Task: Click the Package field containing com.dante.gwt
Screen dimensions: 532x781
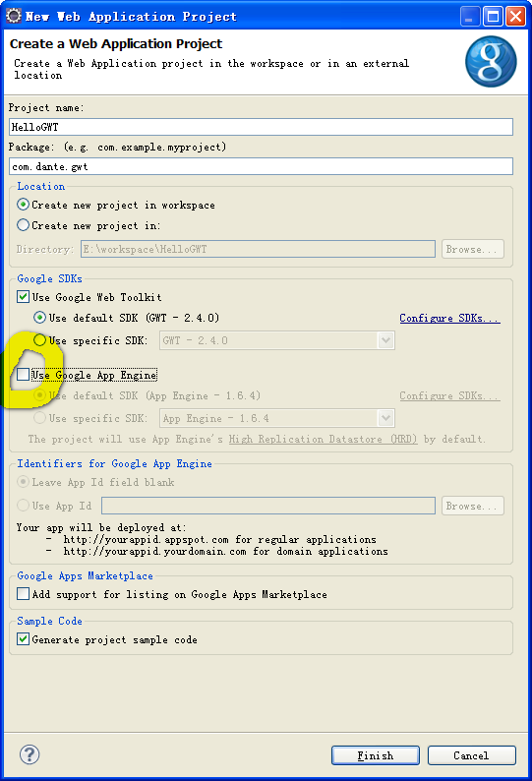Action: pos(261,166)
